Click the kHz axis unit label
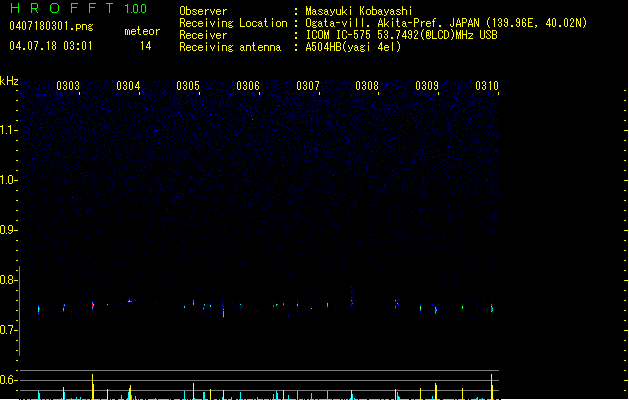 click(9, 81)
